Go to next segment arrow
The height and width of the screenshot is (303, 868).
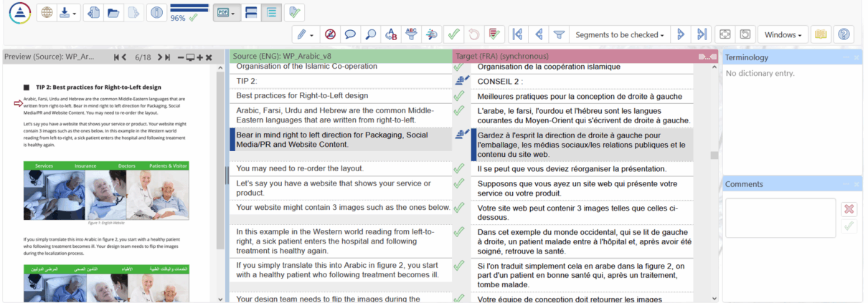point(681,34)
